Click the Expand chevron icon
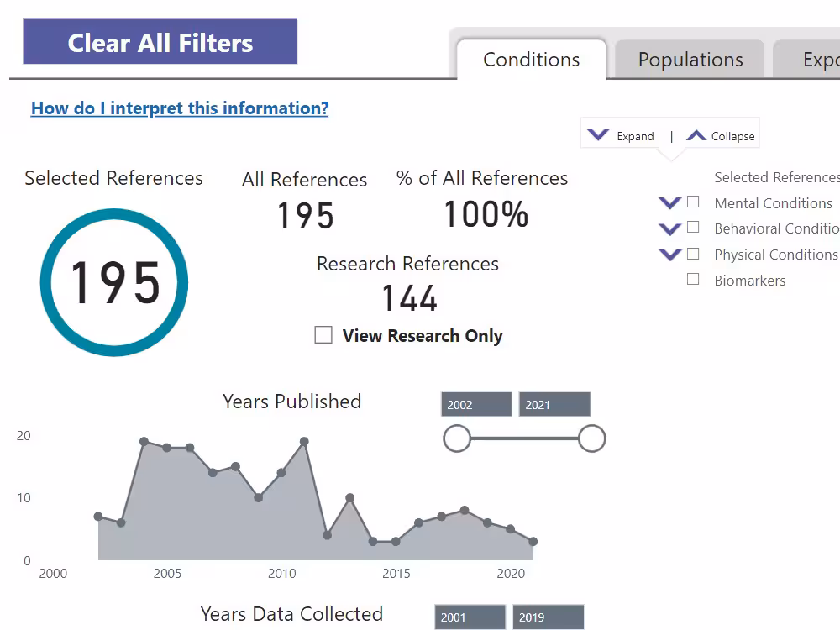The image size is (840, 630). pyautogui.click(x=598, y=135)
